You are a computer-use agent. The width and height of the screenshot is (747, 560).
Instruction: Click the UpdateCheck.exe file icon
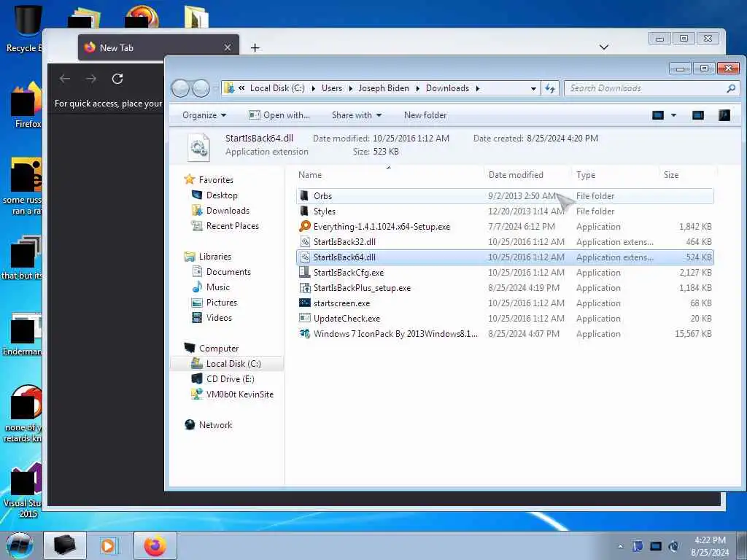point(304,318)
